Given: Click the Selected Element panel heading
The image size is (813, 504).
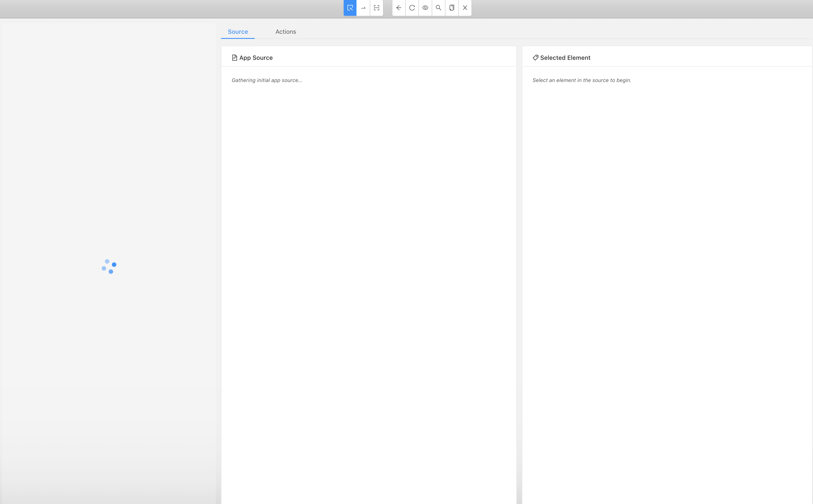Looking at the screenshot, I should click(x=565, y=58).
